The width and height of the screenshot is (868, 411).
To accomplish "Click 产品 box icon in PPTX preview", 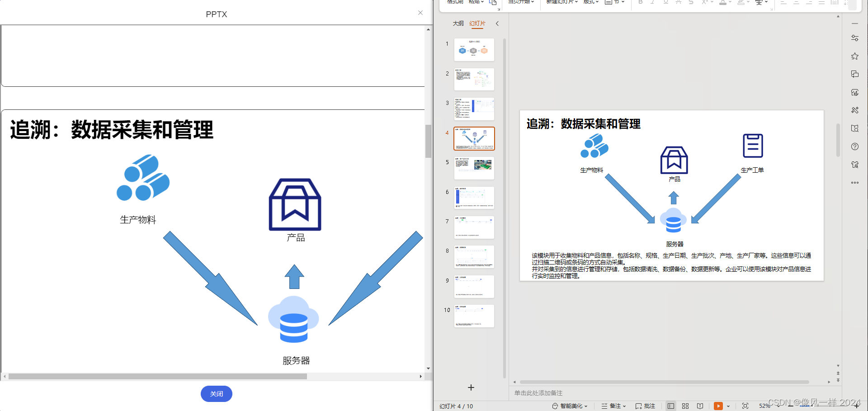I will pos(295,204).
